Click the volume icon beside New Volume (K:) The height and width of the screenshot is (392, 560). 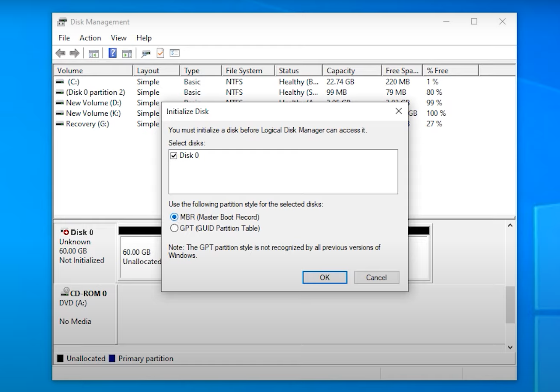click(x=60, y=113)
